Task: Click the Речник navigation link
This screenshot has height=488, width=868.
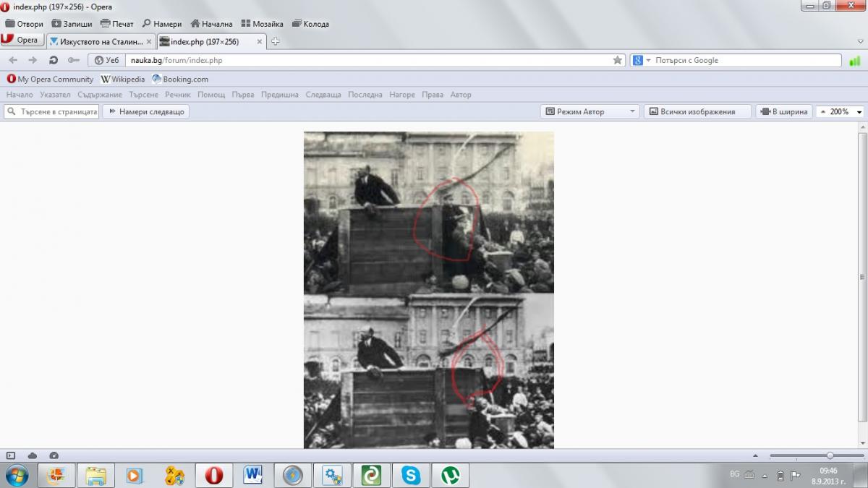Action: point(178,95)
